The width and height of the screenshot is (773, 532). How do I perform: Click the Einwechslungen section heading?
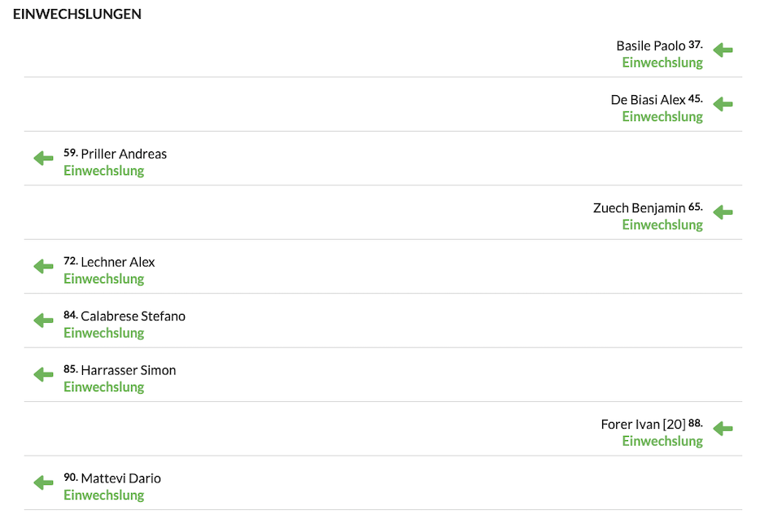[77, 14]
